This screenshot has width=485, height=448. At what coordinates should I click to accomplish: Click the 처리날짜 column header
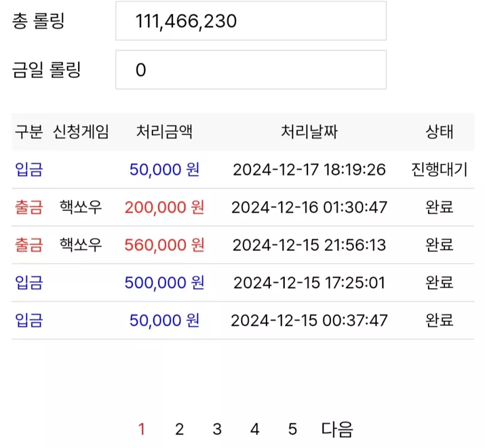309,132
